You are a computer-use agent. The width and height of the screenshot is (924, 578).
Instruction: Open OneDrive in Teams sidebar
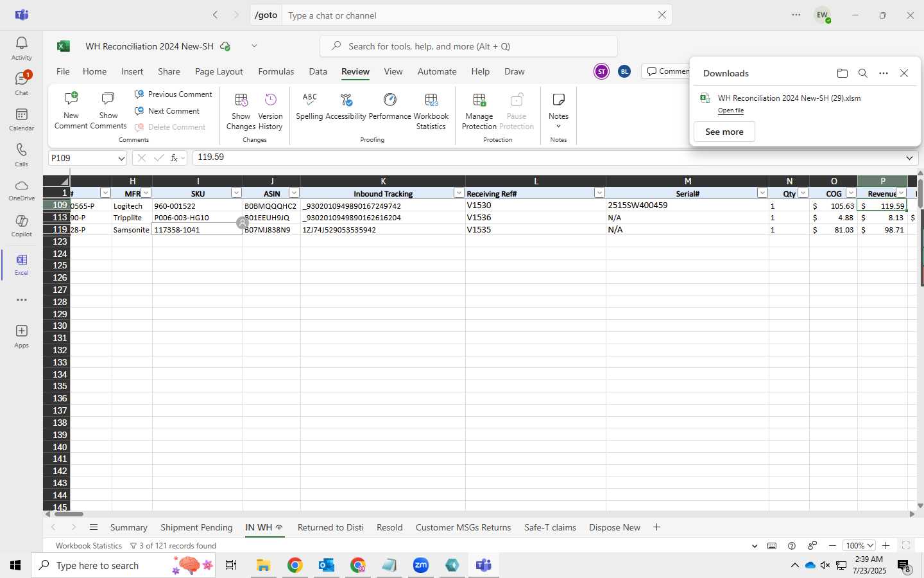point(21,191)
